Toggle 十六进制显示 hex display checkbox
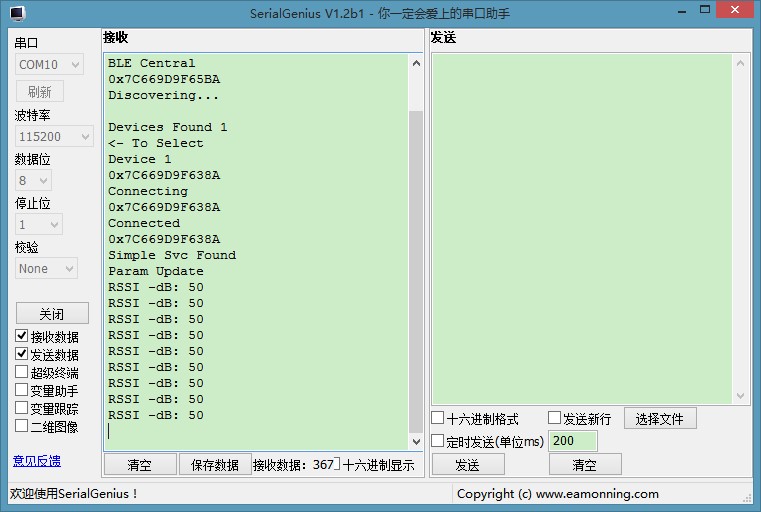The width and height of the screenshot is (761, 512). (337, 464)
